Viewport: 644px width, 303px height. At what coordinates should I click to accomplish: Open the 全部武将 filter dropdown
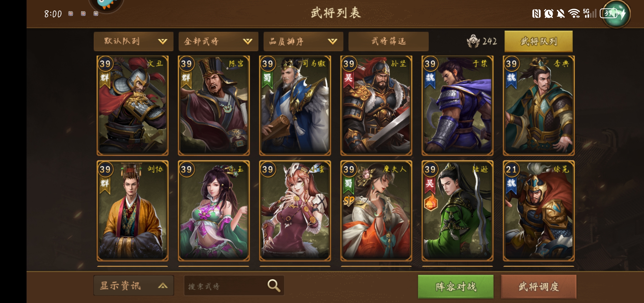[218, 41]
